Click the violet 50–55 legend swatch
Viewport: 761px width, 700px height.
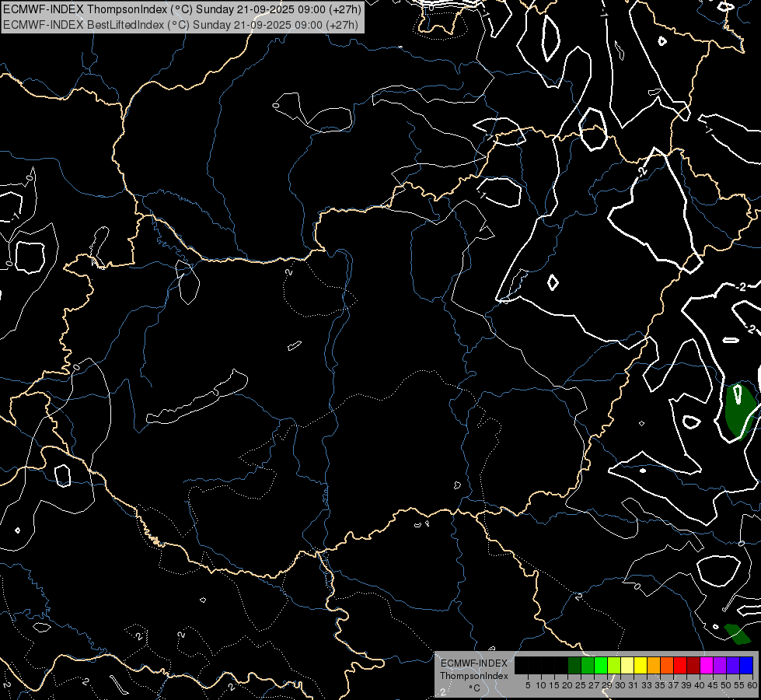733,665
